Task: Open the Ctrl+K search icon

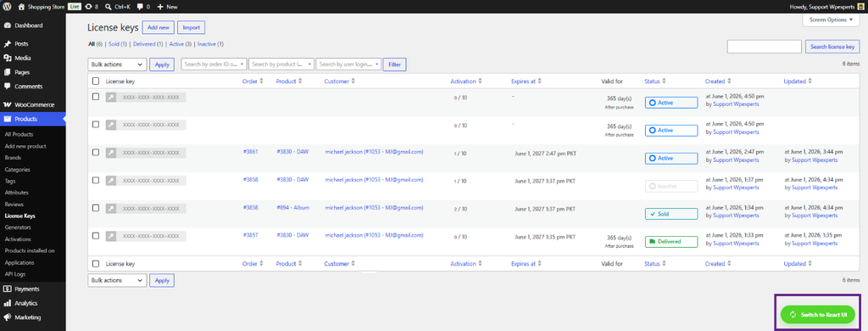Action: (x=108, y=7)
